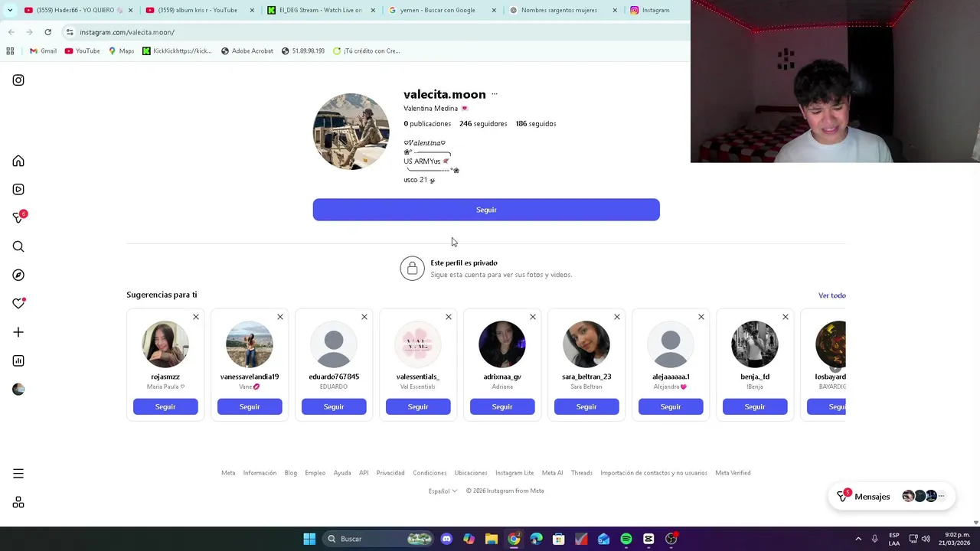Open Instagram logo in sidebar
Image resolution: width=980 pixels, height=551 pixels.
[x=18, y=80]
